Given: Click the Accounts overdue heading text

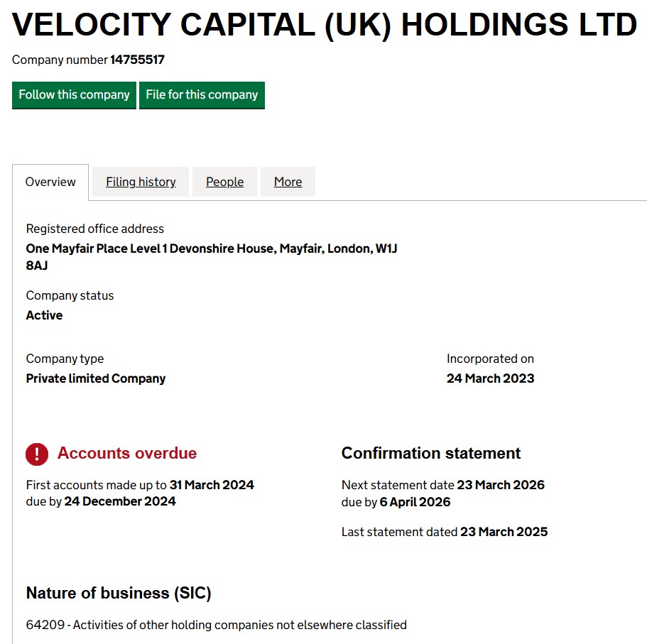Looking at the screenshot, I should click(127, 454).
